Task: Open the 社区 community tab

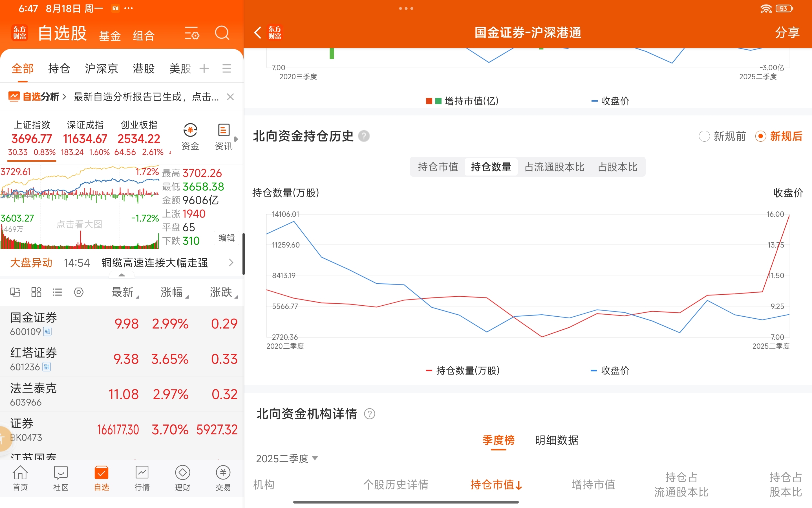Action: (x=61, y=478)
